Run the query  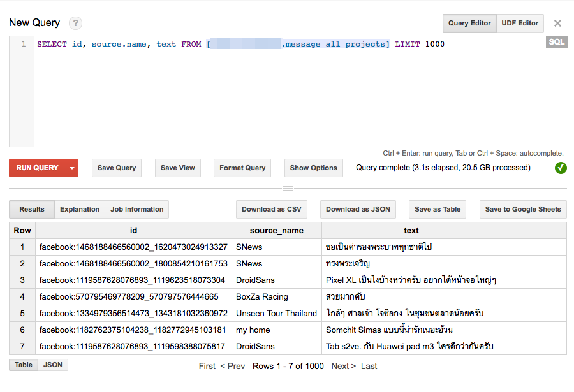click(x=38, y=168)
